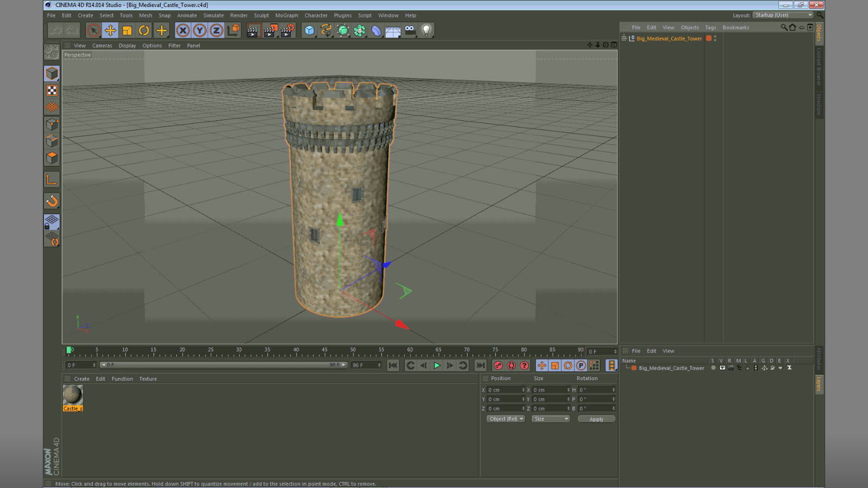Select the Live Selection arrow tool
The image size is (868, 488).
pyautogui.click(x=93, y=30)
